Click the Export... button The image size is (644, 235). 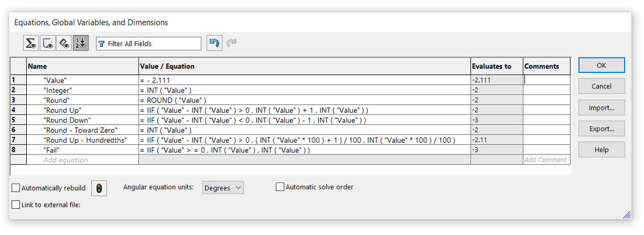click(601, 129)
